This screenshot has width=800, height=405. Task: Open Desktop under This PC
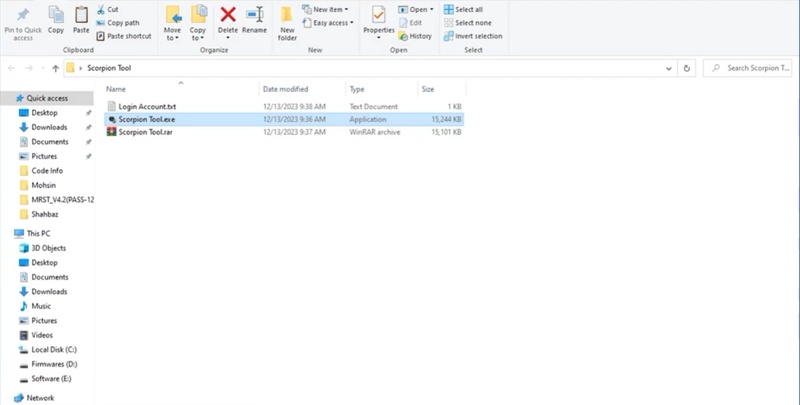click(x=44, y=262)
